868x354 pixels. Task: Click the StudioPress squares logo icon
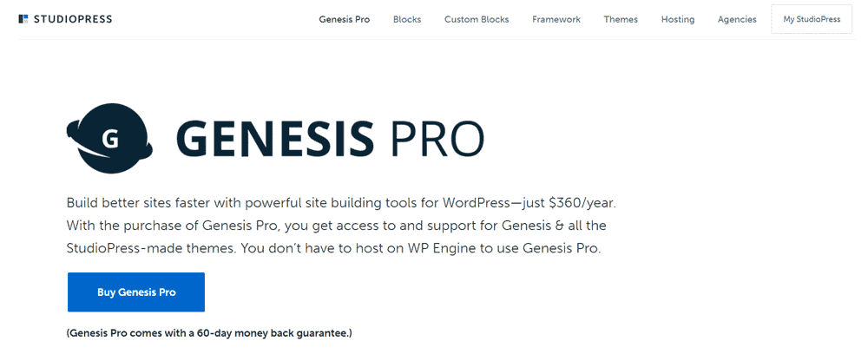pyautogui.click(x=23, y=19)
